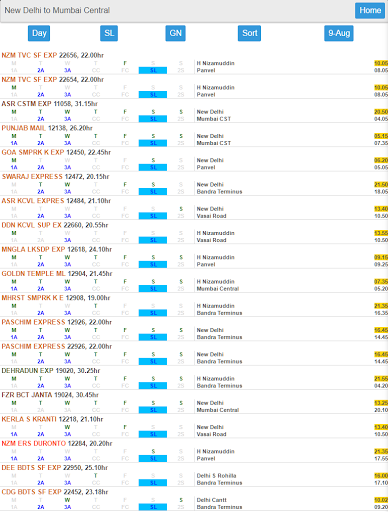Click the Home button
The height and width of the screenshot is (512, 388).
click(x=370, y=10)
